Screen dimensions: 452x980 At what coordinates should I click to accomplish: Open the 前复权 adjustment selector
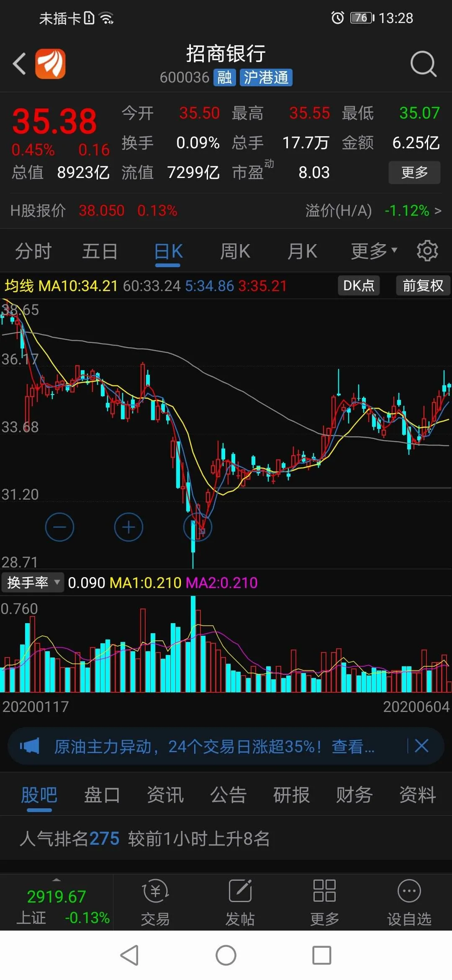(x=423, y=286)
